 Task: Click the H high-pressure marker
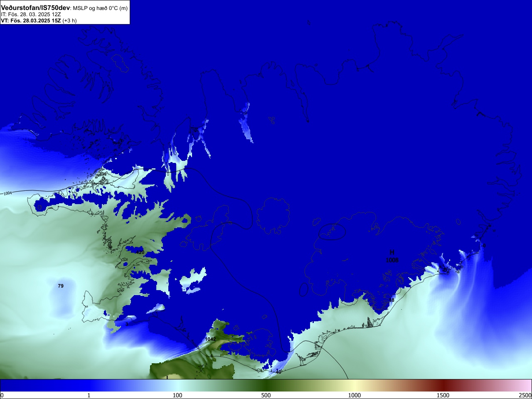tap(392, 253)
